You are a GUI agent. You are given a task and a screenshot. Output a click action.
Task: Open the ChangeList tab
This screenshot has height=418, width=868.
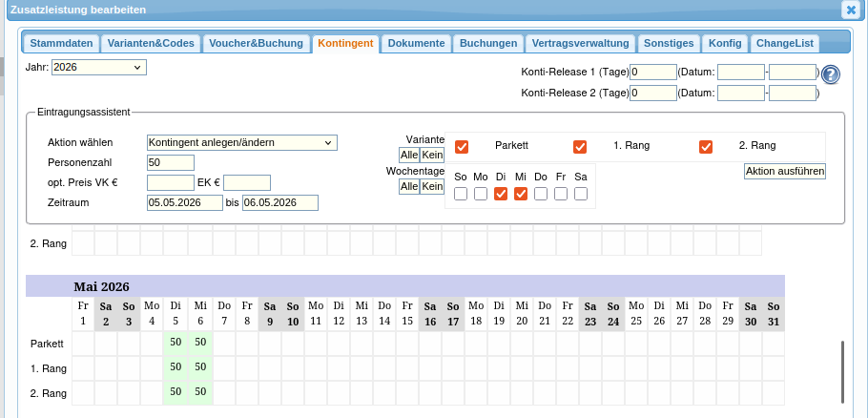784,44
